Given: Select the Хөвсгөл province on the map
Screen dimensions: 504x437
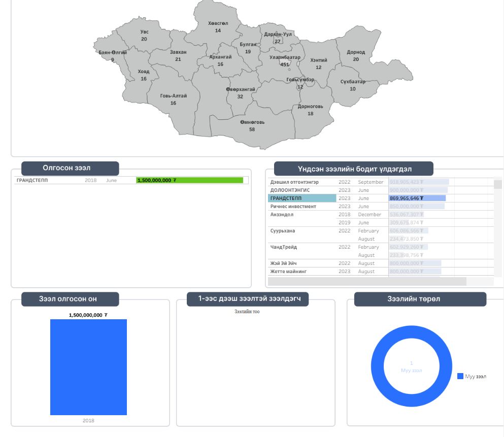Looking at the screenshot, I should (218, 26).
